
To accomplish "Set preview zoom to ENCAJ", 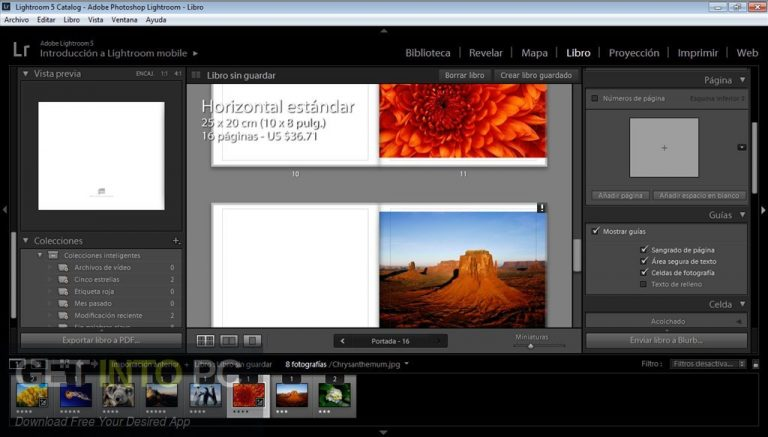I will (144, 73).
